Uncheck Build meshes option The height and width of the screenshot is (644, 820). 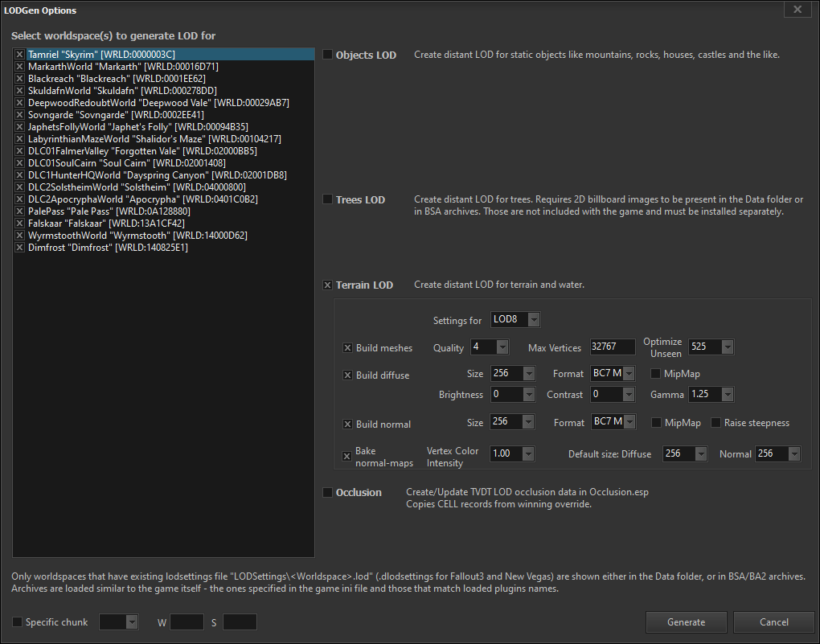pyautogui.click(x=347, y=348)
